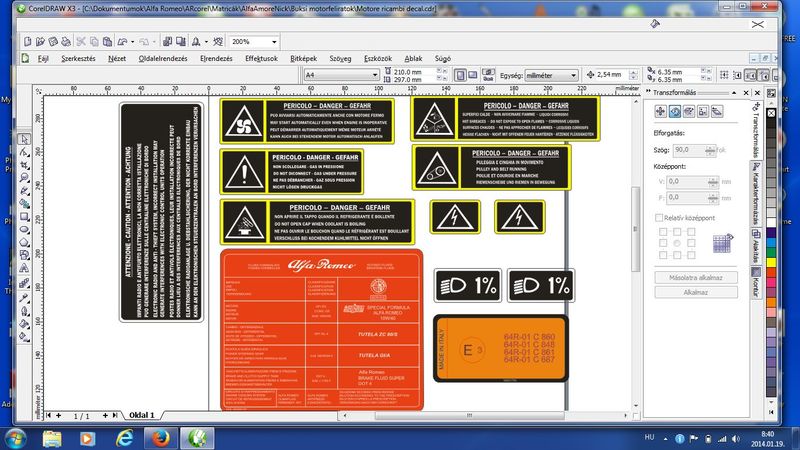
Task: Expand the Undo history dropdown arrow
Action: [x=132, y=42]
